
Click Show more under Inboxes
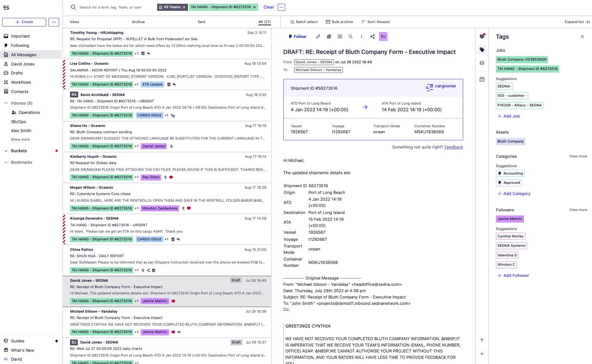(x=20, y=140)
